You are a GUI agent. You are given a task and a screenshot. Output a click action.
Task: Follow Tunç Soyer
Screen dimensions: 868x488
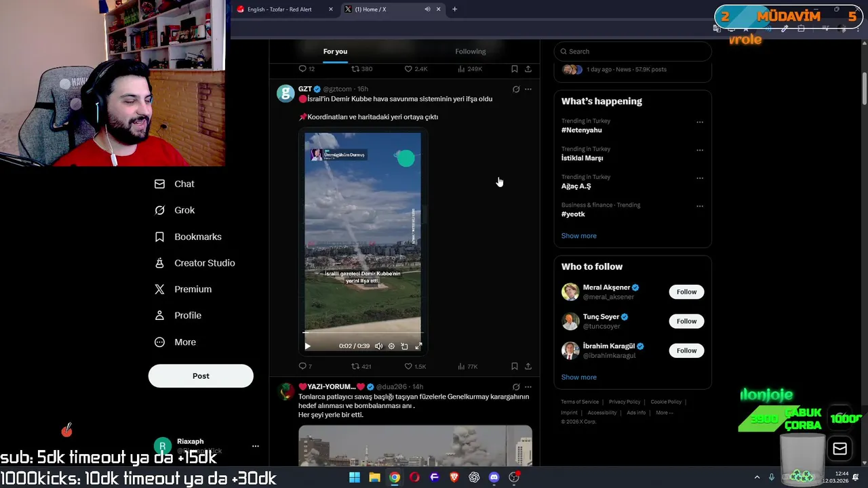click(686, 321)
